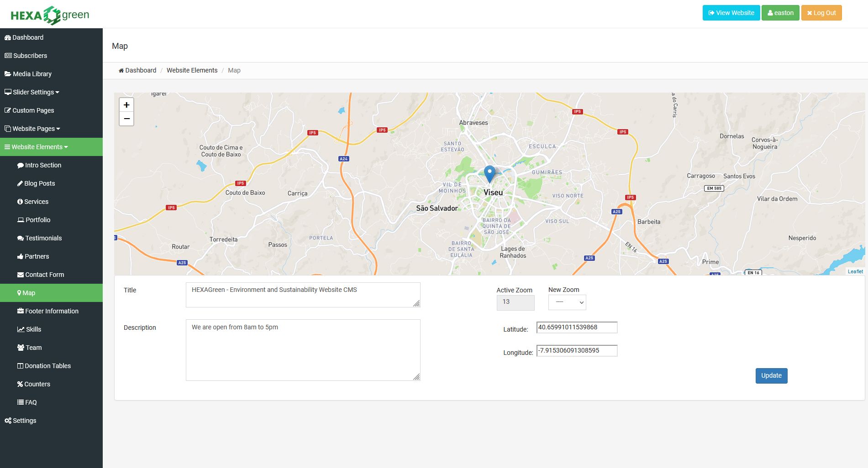Click the map zoom out minus button
868x468 pixels.
click(126, 119)
